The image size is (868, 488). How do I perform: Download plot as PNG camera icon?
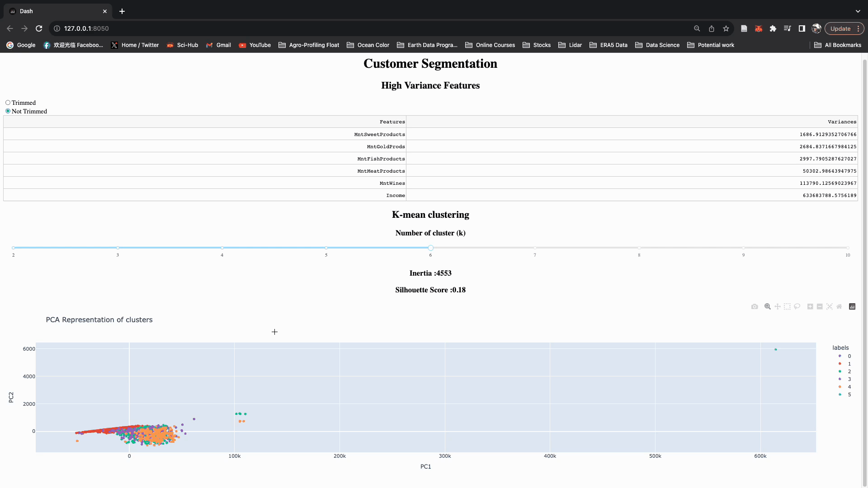(755, 307)
